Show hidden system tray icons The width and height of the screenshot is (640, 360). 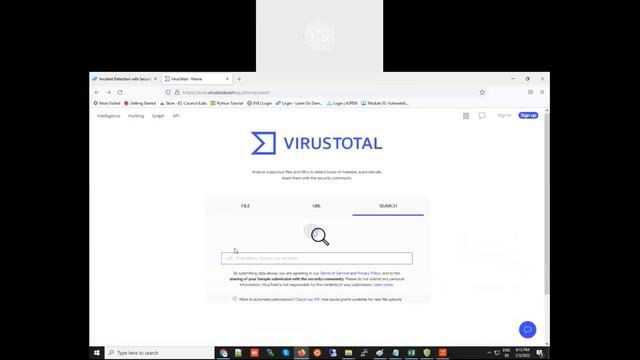click(x=489, y=353)
